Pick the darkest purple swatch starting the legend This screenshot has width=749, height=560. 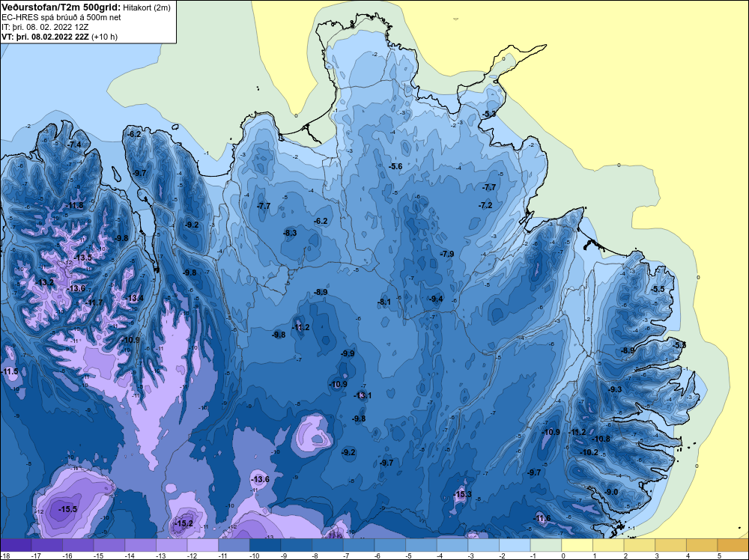[x=16, y=545]
